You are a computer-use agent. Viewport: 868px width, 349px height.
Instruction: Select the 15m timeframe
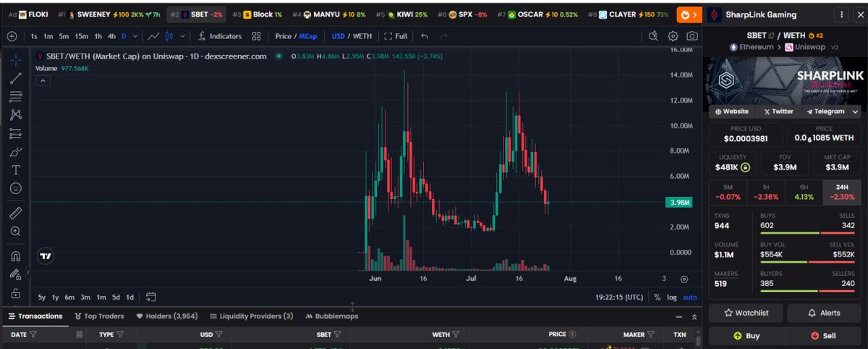(82, 36)
